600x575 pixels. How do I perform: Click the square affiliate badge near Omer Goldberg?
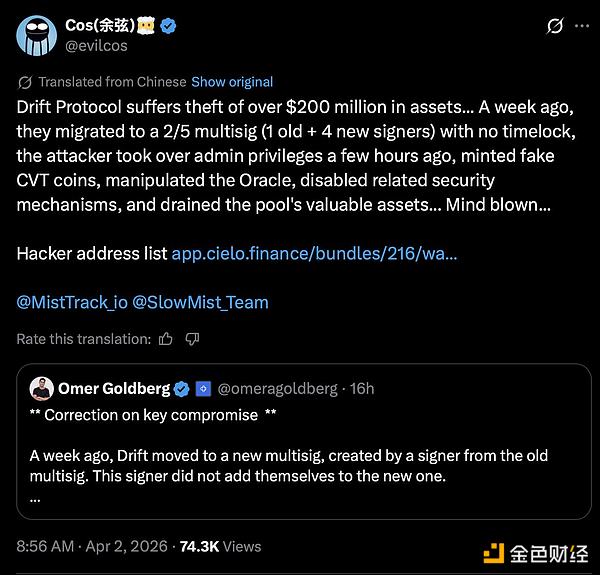pos(201,388)
